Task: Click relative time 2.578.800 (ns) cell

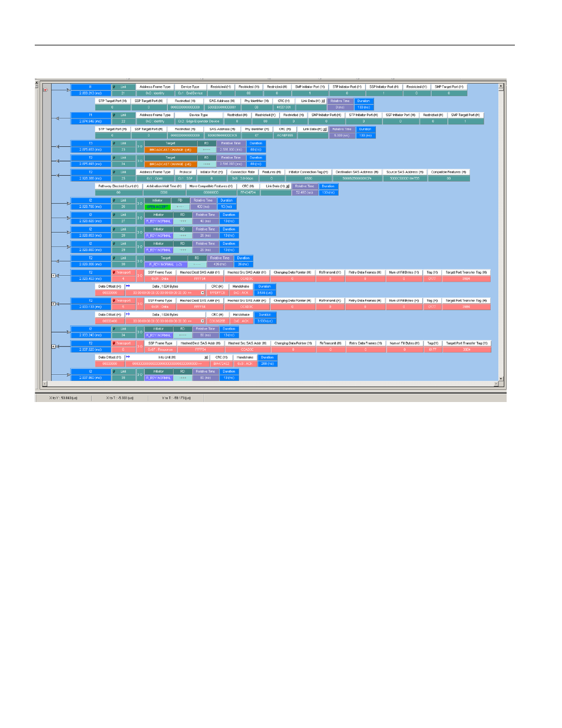Action: [231, 150]
